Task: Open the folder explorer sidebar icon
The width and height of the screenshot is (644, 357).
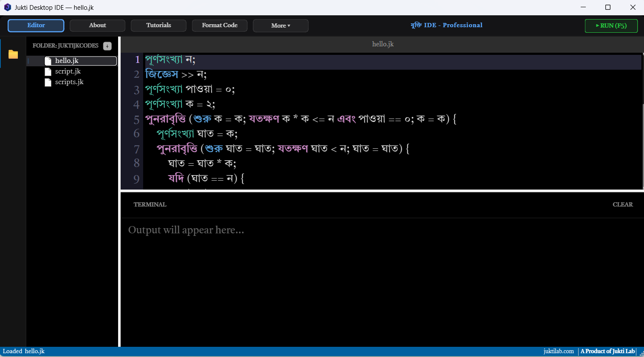Action: (x=13, y=54)
